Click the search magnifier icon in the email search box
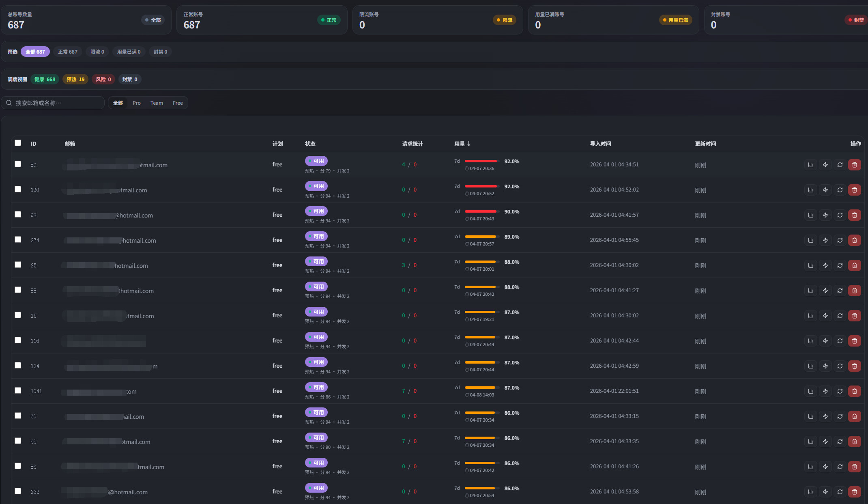 click(9, 103)
